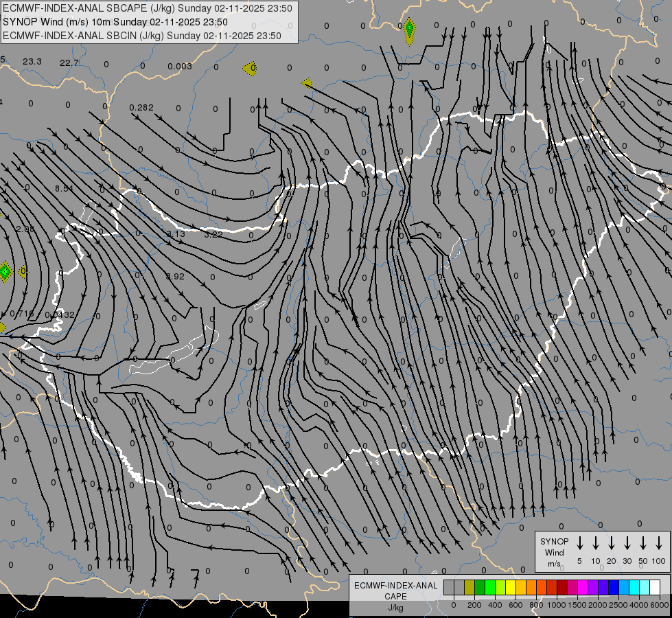Click the value 2.06 on the map

coord(25,229)
